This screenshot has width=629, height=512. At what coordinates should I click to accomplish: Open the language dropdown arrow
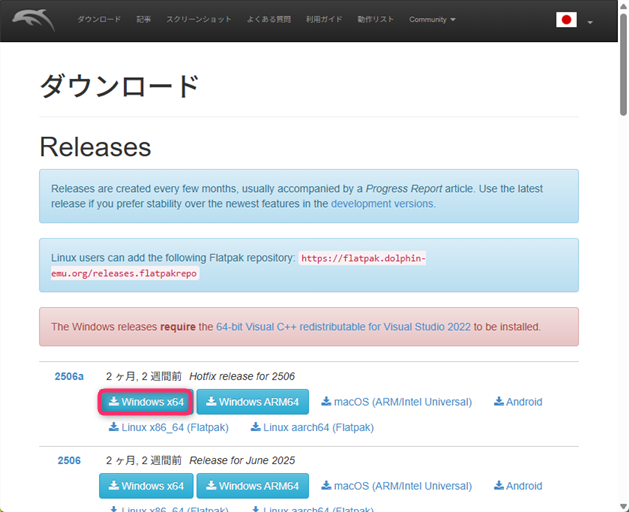click(590, 22)
